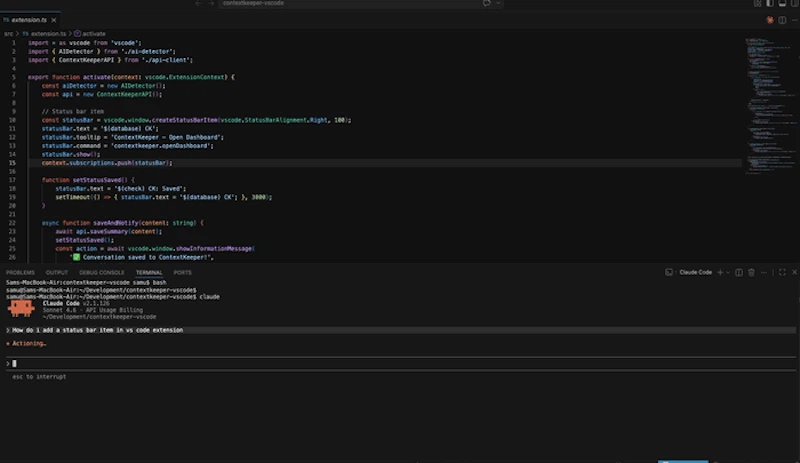Close the extension.ts tab

tap(54, 20)
